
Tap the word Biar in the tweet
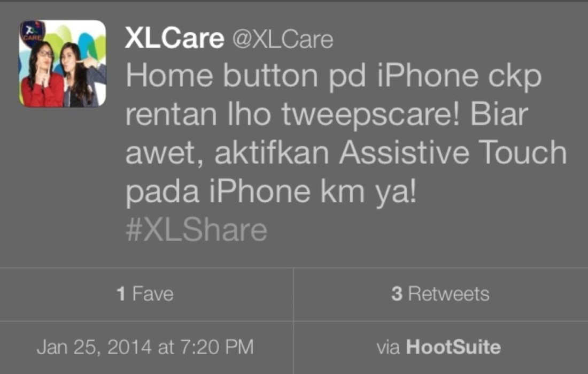click(499, 114)
